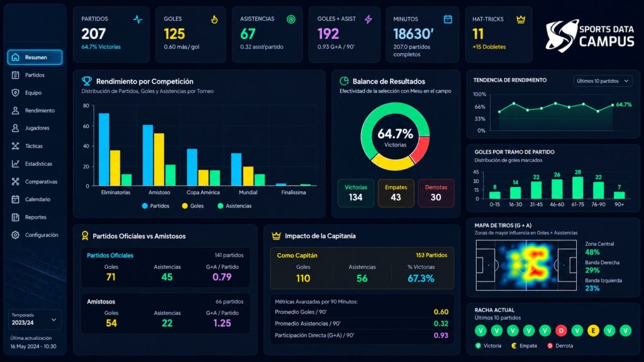Click the shield icon beside Equipo
The height and width of the screenshot is (362, 644).
pyautogui.click(x=15, y=93)
